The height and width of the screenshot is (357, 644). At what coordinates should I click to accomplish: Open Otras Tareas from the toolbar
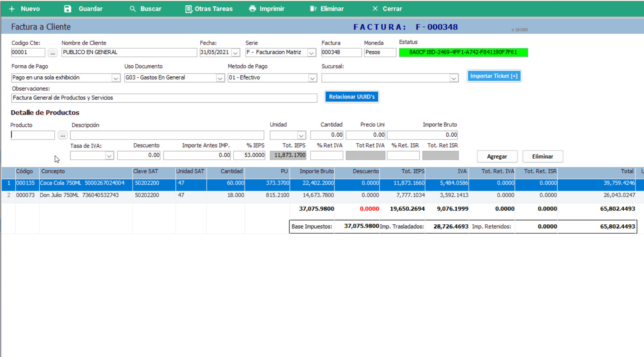pos(209,9)
